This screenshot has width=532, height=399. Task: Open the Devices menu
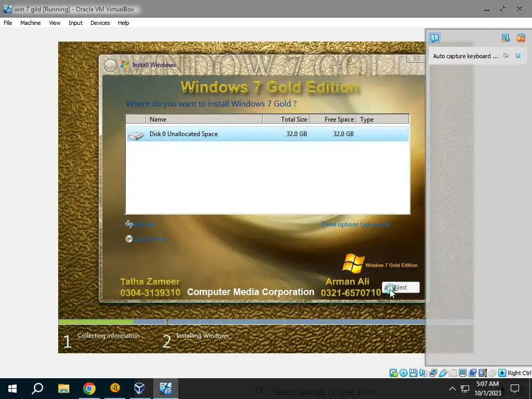100,23
